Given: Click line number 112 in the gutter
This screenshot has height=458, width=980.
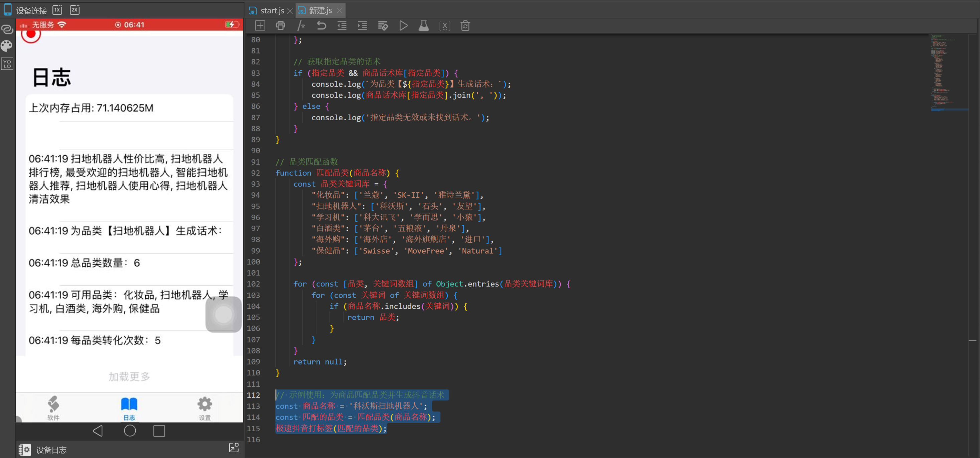Looking at the screenshot, I should pyautogui.click(x=253, y=395).
